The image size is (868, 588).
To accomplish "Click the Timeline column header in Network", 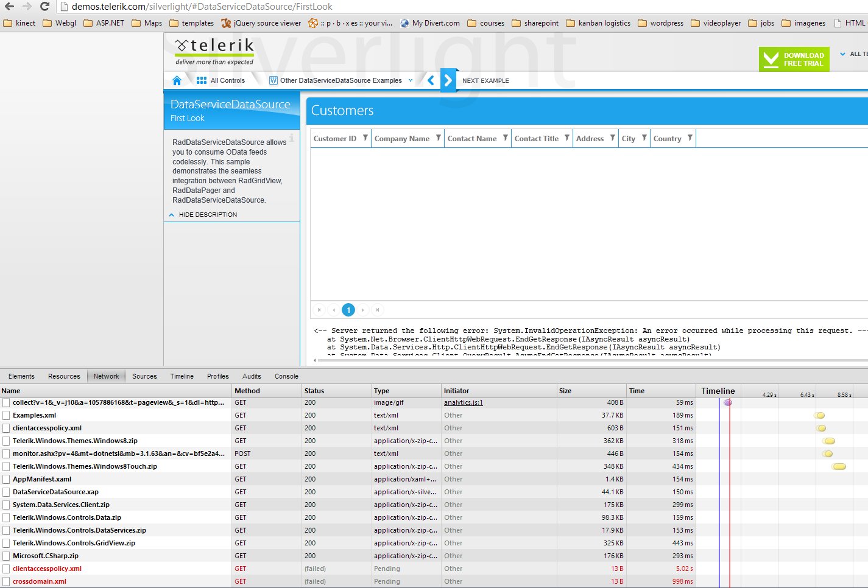I will click(718, 391).
